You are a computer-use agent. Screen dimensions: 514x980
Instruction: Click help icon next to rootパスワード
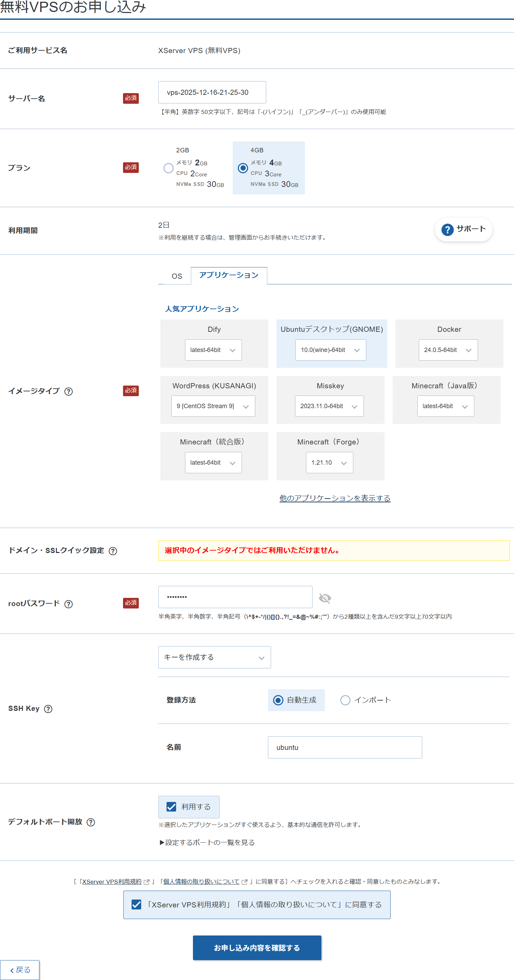pyautogui.click(x=69, y=604)
